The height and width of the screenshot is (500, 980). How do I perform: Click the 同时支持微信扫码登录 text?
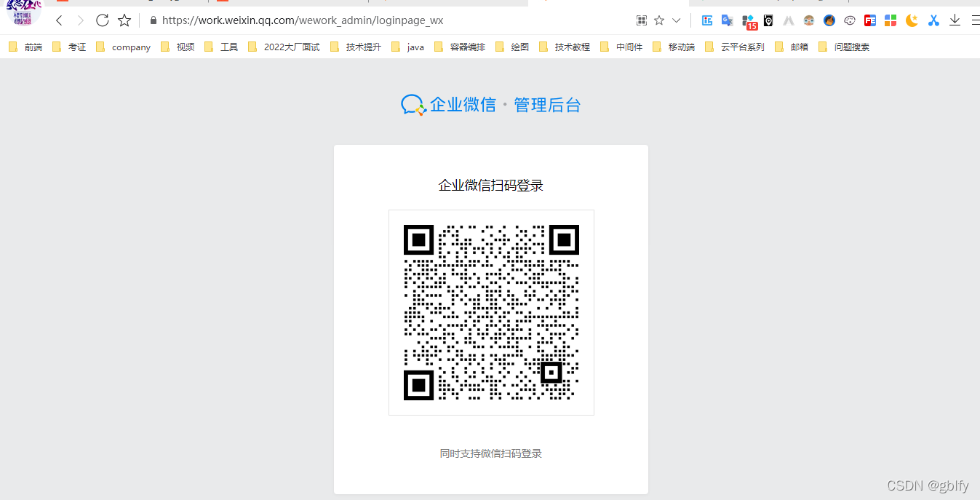pyautogui.click(x=491, y=453)
